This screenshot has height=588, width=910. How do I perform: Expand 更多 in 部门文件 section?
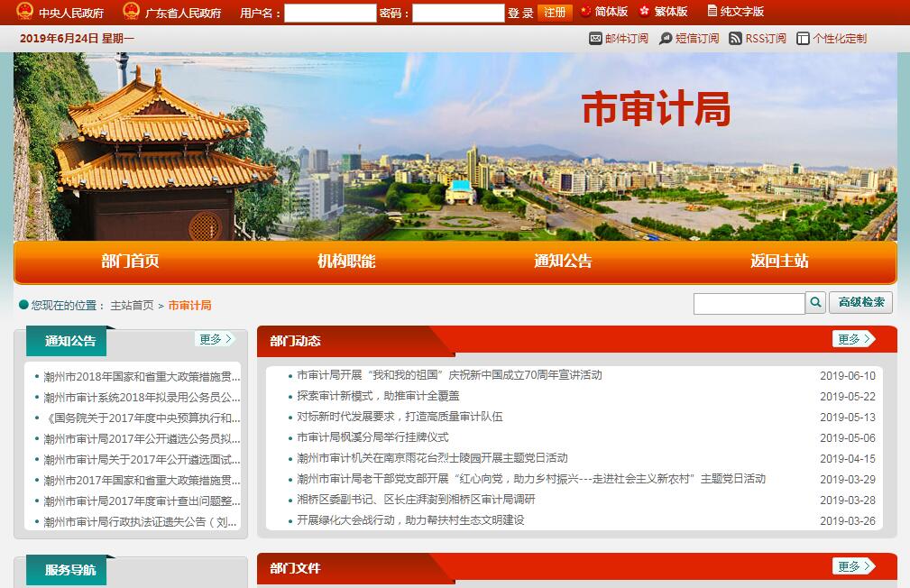coord(853,566)
